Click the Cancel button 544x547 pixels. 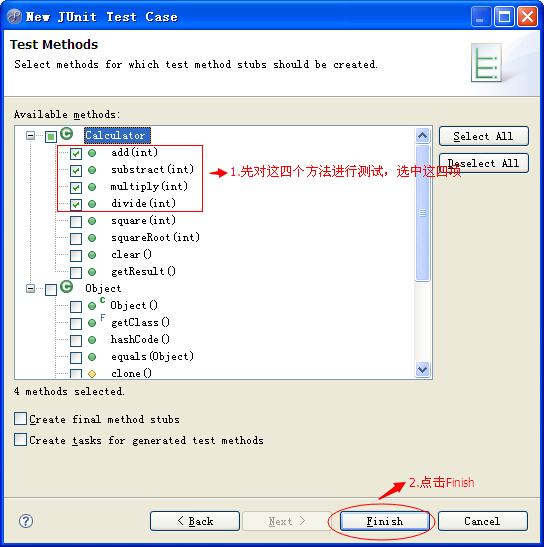coord(483,521)
